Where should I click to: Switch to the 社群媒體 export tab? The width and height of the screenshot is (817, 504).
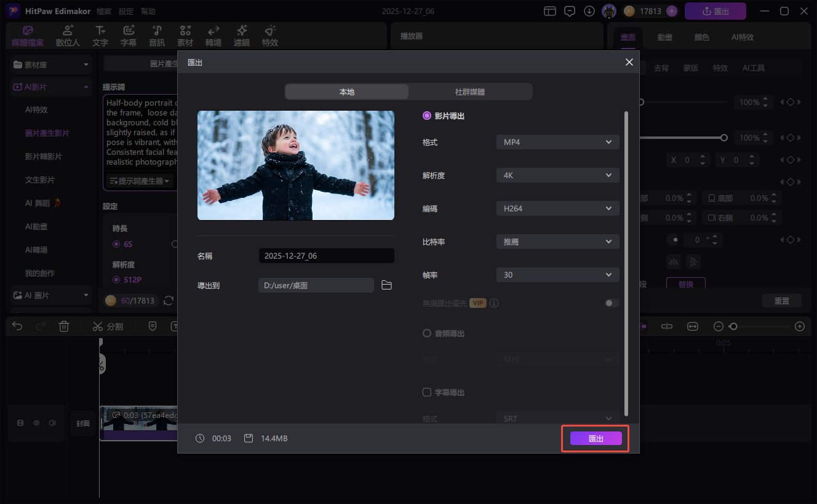[x=471, y=91]
